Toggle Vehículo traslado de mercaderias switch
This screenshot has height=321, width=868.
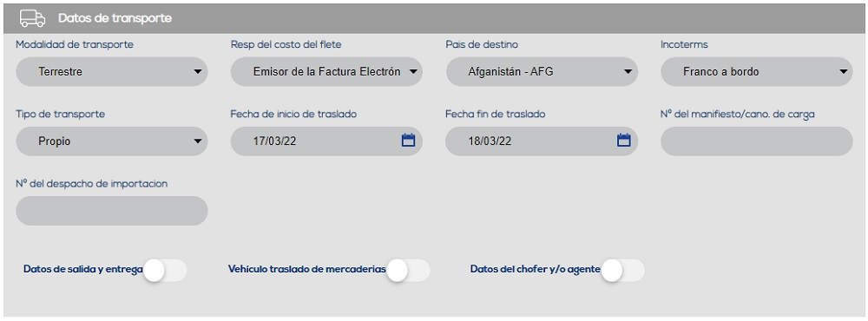408,271
